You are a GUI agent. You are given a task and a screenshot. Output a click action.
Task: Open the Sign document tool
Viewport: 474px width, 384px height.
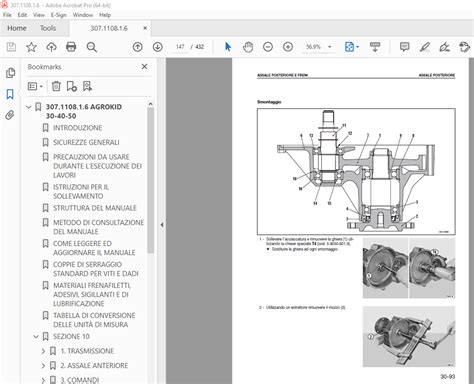444,47
